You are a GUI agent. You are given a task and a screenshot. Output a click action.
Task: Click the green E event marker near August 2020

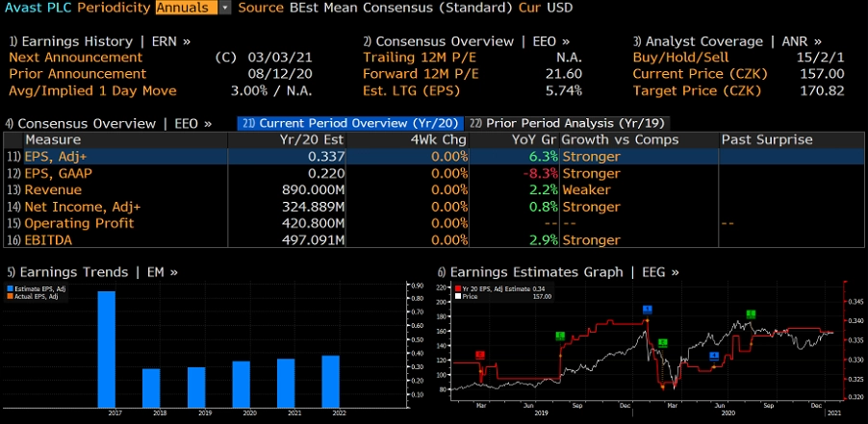pyautogui.click(x=751, y=314)
